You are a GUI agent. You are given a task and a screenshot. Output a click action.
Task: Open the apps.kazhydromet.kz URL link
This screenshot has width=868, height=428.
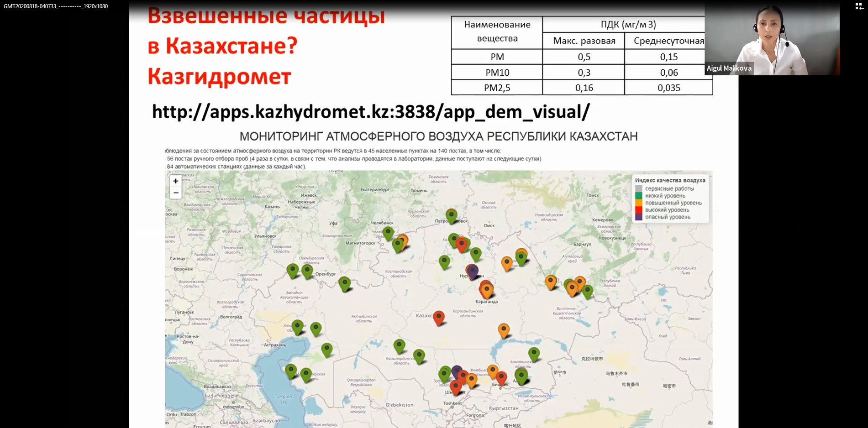point(370,112)
